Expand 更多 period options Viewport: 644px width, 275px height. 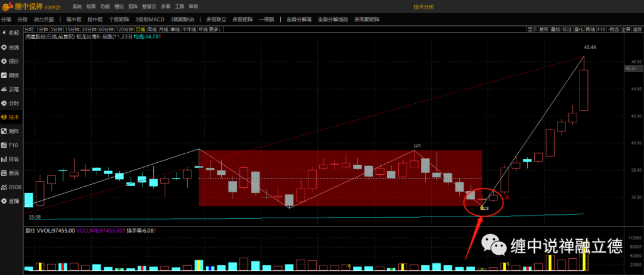click(x=215, y=29)
